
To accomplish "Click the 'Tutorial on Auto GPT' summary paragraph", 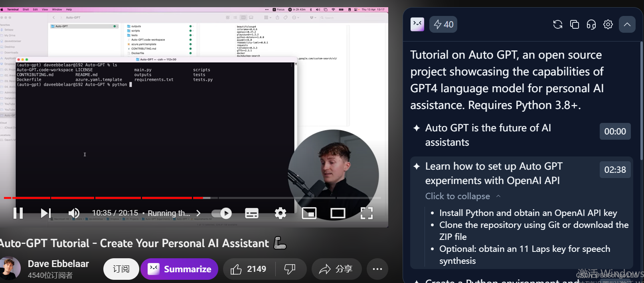I will click(507, 80).
